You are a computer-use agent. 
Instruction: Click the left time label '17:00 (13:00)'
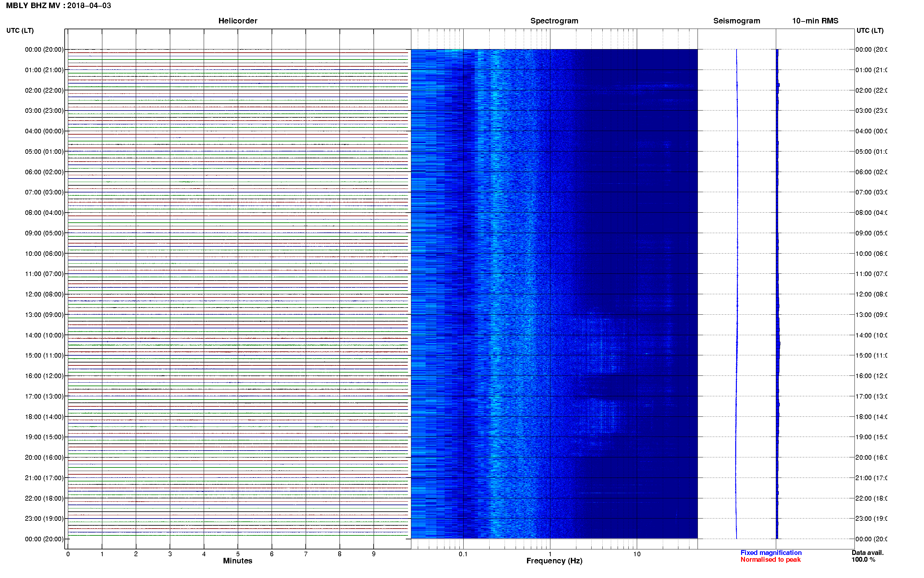[44, 396]
